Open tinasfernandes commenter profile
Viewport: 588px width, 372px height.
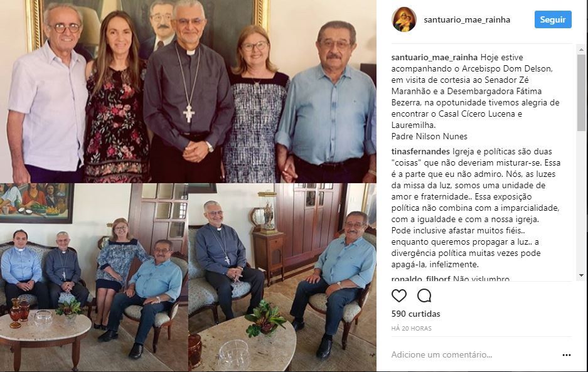(x=420, y=152)
